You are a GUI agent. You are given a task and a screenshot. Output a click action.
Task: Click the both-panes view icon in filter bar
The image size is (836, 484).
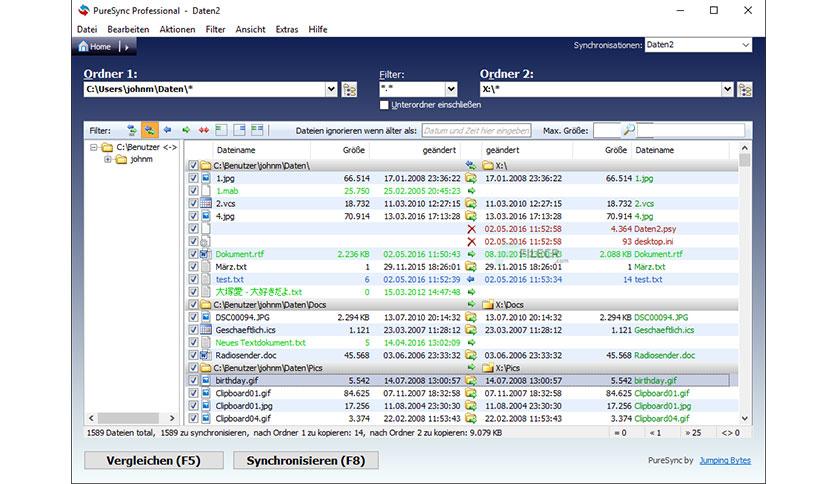click(x=257, y=130)
